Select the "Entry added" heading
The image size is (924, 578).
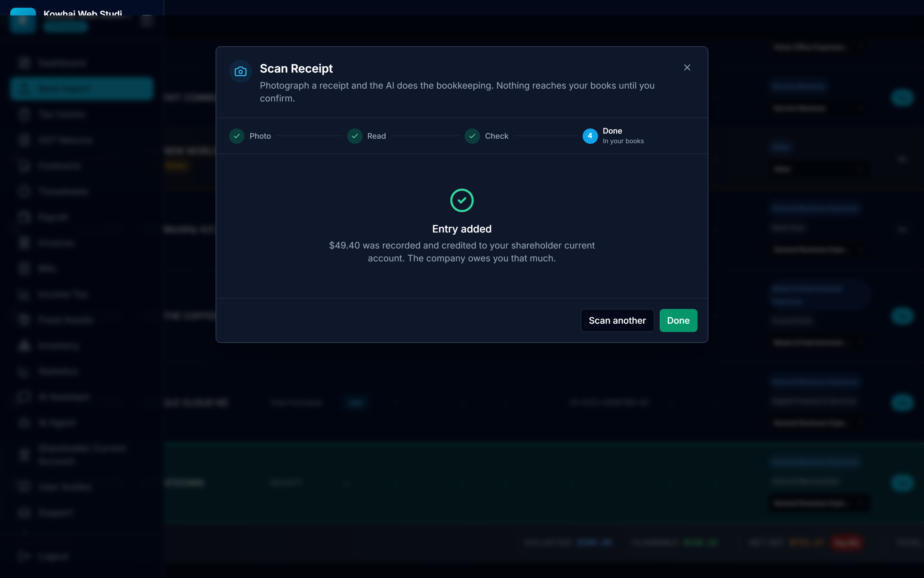point(462,229)
